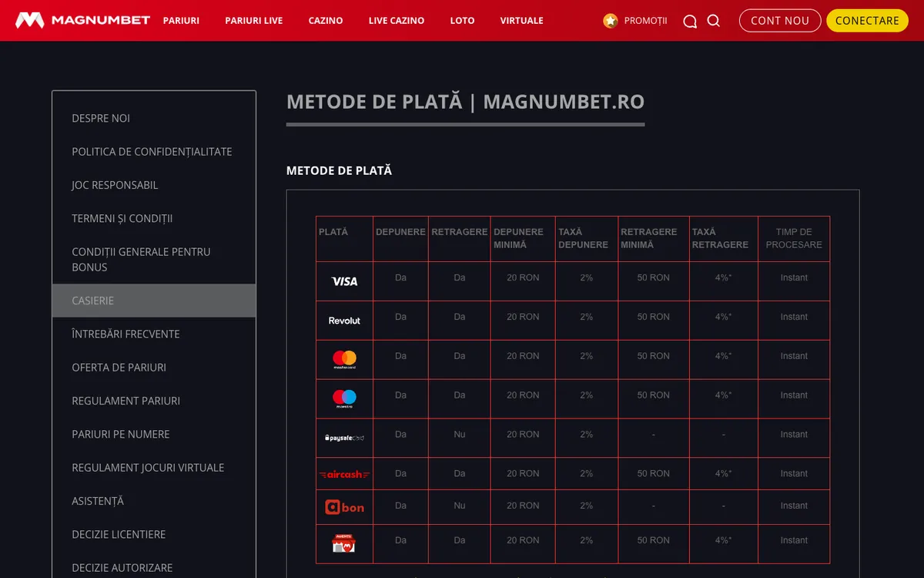Click the Promoții star icon

click(611, 21)
